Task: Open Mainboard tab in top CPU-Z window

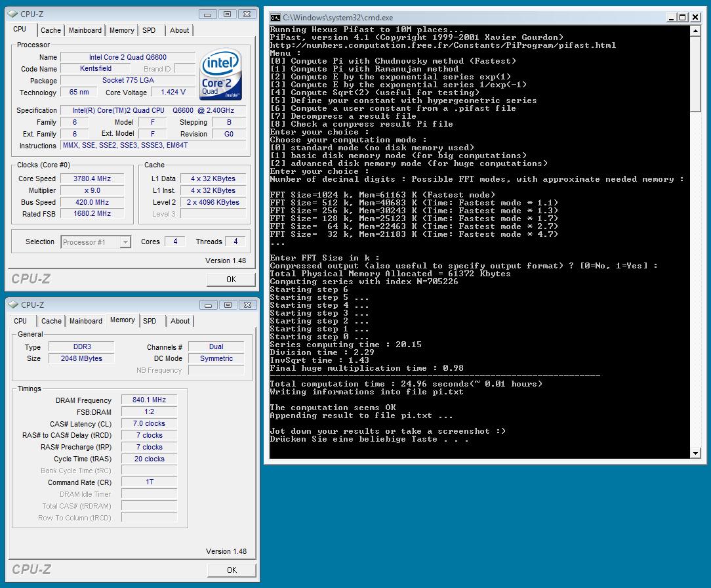Action: click(x=85, y=30)
